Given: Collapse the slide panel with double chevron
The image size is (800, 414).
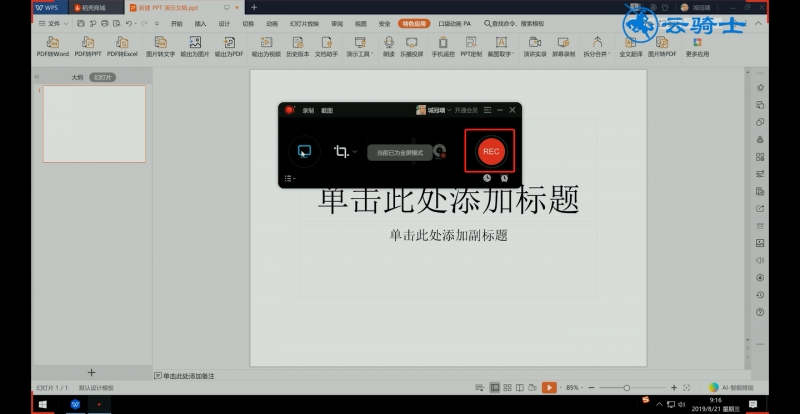Looking at the screenshot, I should click(37, 77).
